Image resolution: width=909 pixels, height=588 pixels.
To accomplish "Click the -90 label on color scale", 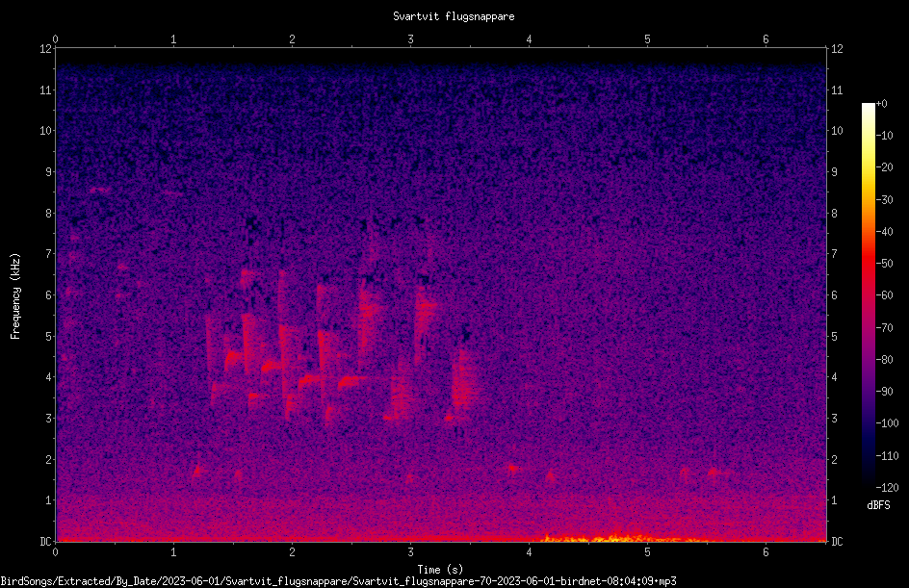I will pyautogui.click(x=885, y=392).
